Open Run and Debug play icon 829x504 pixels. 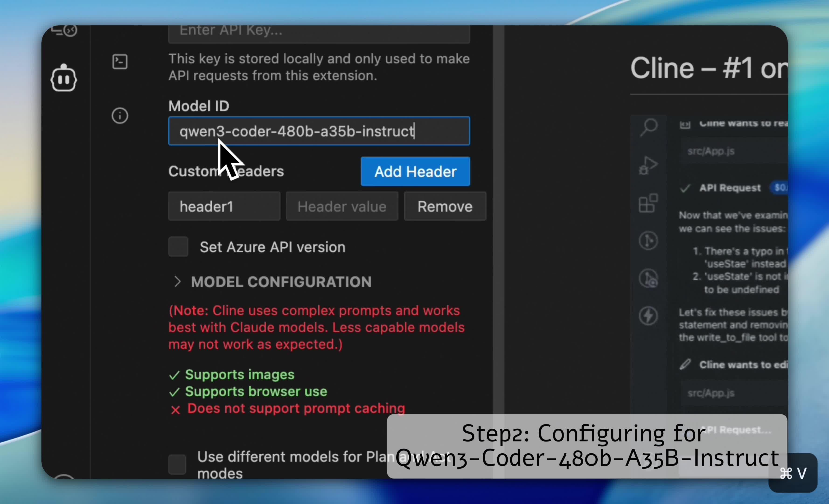[648, 165]
